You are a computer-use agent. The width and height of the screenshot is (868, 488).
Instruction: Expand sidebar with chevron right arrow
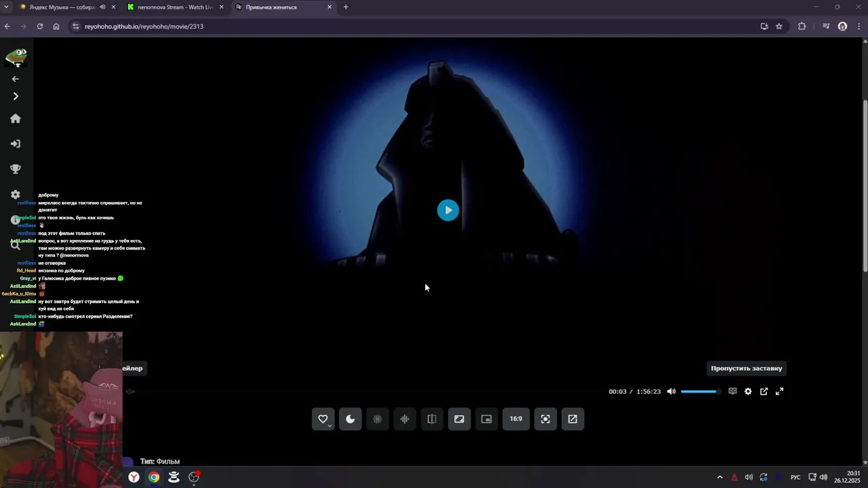click(16, 96)
